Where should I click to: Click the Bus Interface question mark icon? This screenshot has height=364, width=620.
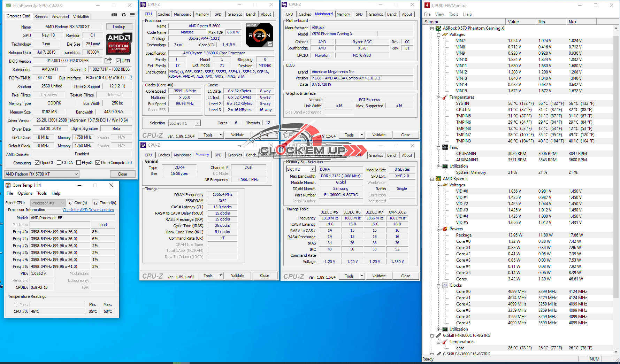coord(131,78)
